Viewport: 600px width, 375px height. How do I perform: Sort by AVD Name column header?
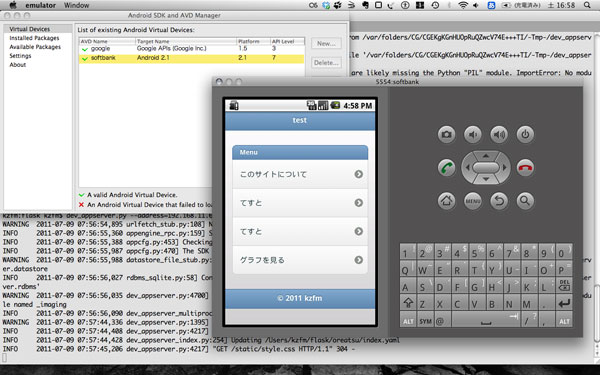(x=107, y=41)
